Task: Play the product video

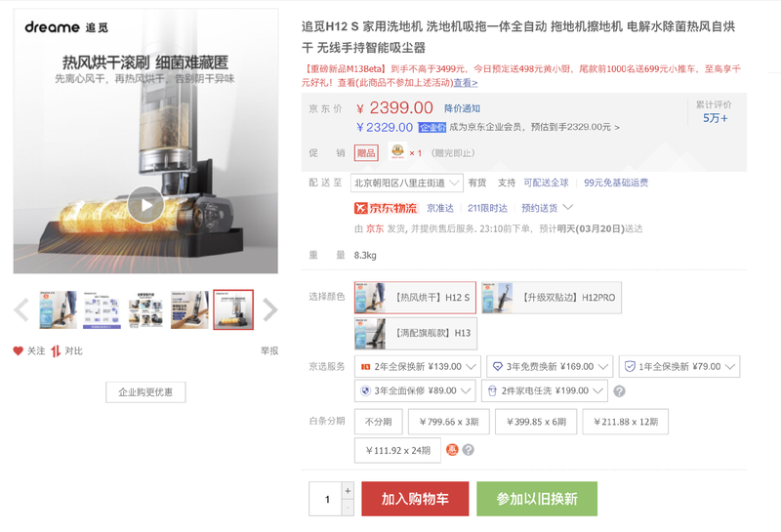Action: [x=145, y=205]
